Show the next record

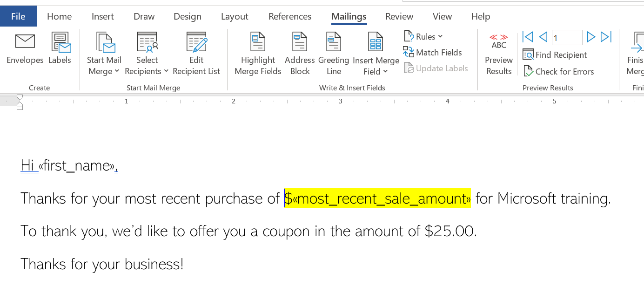coord(591,37)
